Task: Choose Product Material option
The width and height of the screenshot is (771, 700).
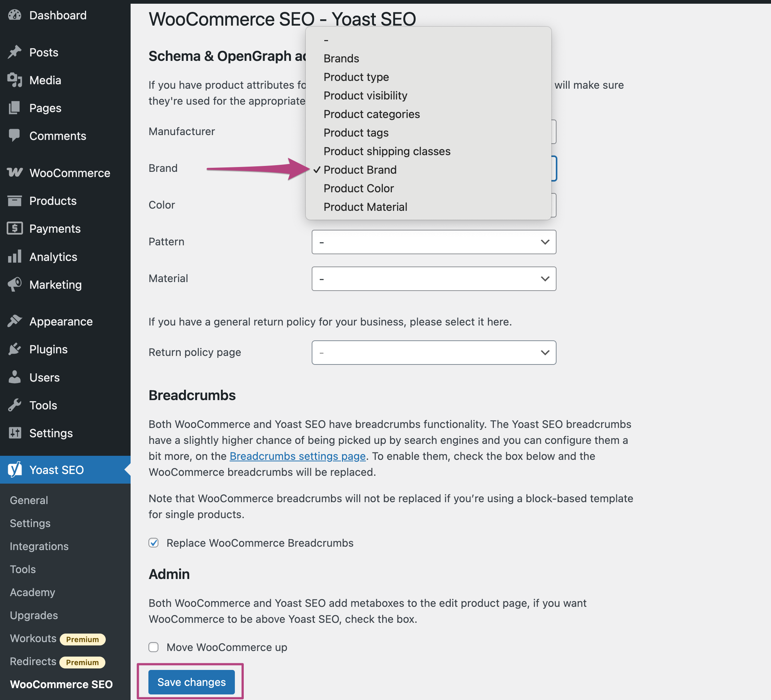Action: 428,207
